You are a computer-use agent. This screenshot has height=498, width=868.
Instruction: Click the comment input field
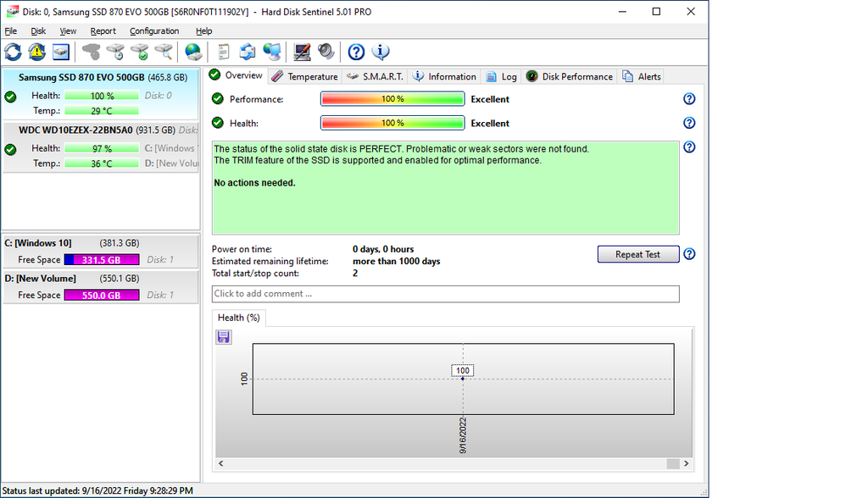coord(445,294)
